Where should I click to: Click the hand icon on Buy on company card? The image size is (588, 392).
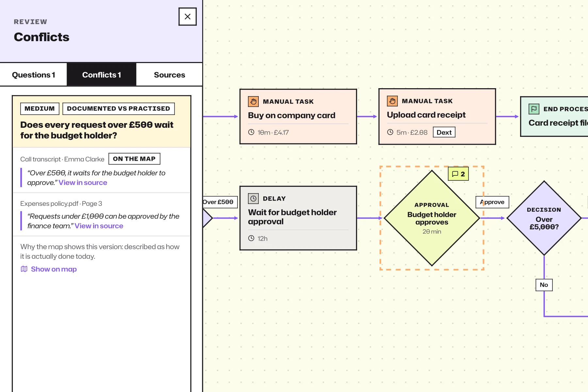(253, 102)
